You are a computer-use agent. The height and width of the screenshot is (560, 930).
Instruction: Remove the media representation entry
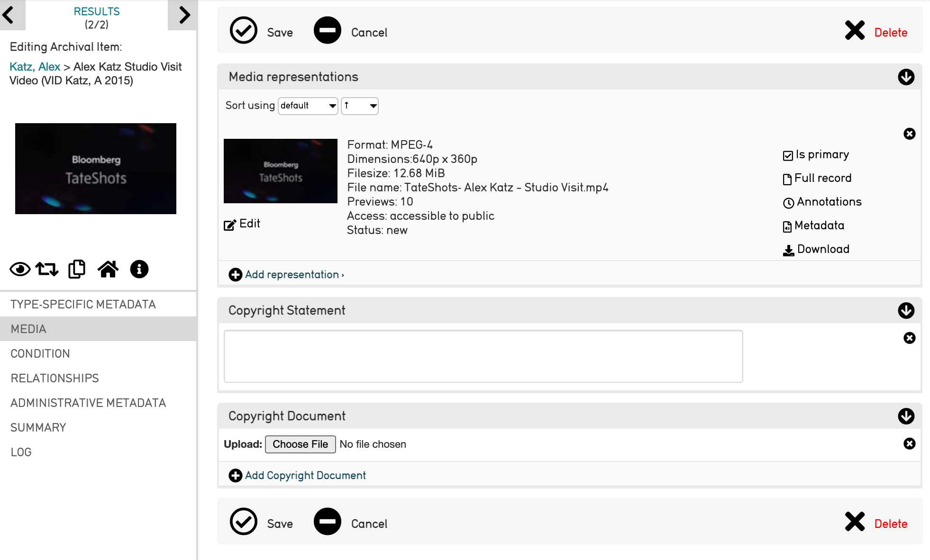(x=909, y=134)
